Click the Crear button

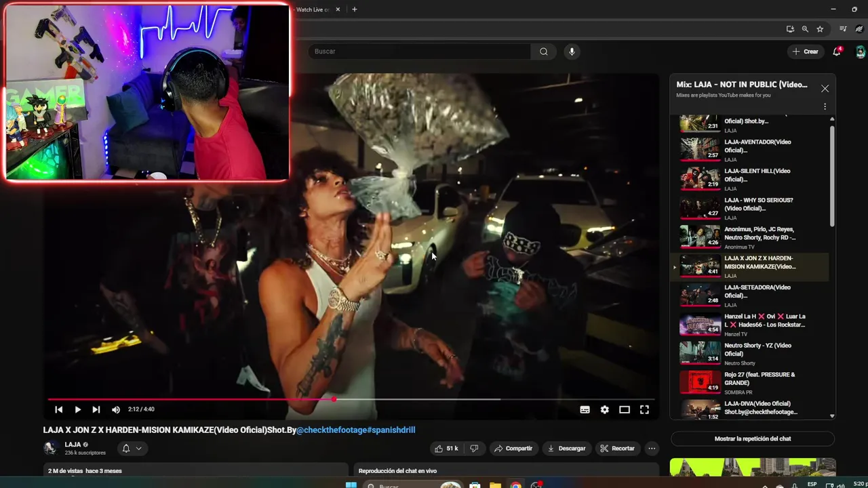point(805,52)
